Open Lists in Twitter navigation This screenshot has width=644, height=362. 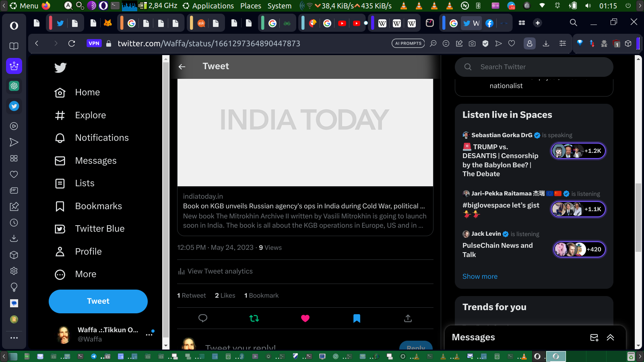[x=74, y=183]
